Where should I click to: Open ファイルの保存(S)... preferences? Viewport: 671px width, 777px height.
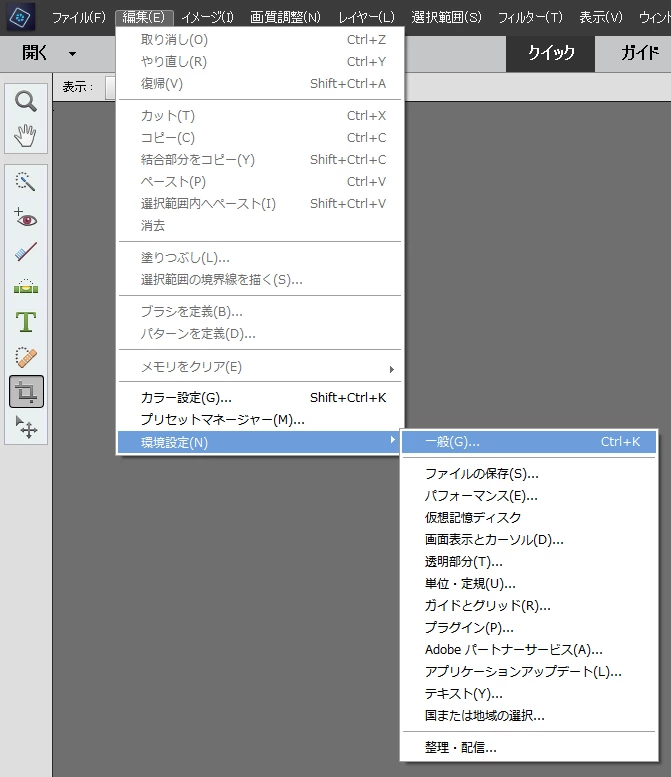[x=529, y=474]
